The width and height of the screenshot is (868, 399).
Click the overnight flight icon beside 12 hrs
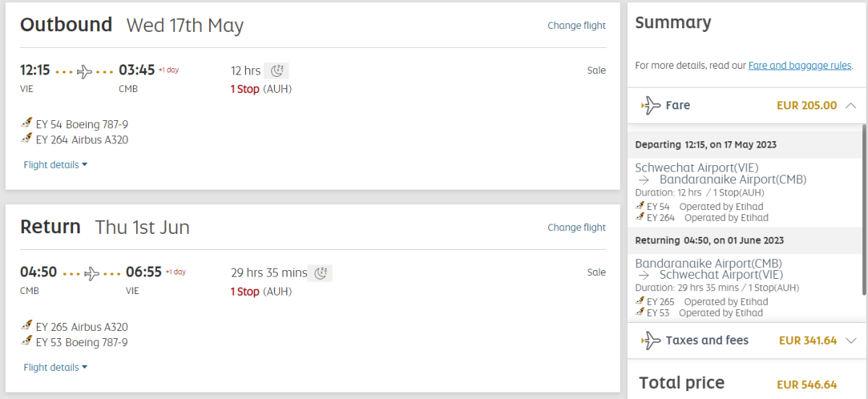point(276,70)
